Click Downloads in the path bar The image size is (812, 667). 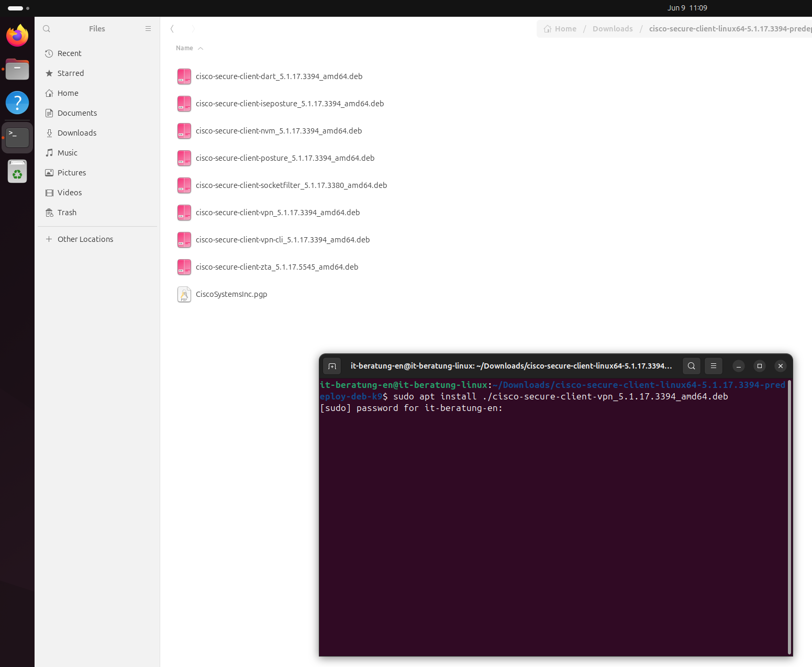click(x=613, y=29)
